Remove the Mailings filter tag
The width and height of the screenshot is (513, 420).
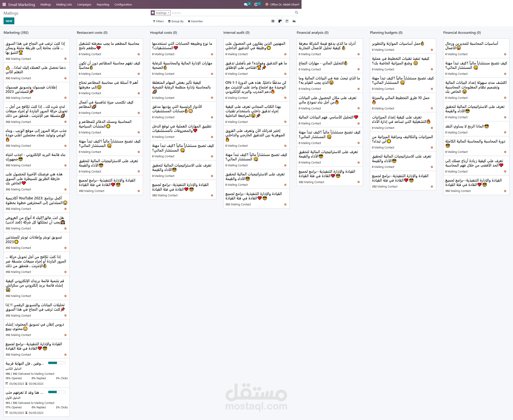[x=168, y=13]
